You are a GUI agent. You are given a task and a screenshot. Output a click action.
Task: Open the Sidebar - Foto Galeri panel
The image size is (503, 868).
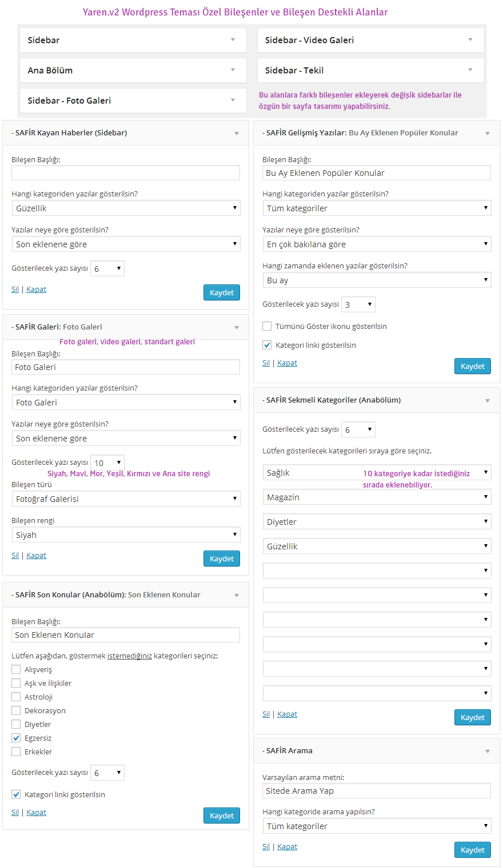click(x=133, y=100)
